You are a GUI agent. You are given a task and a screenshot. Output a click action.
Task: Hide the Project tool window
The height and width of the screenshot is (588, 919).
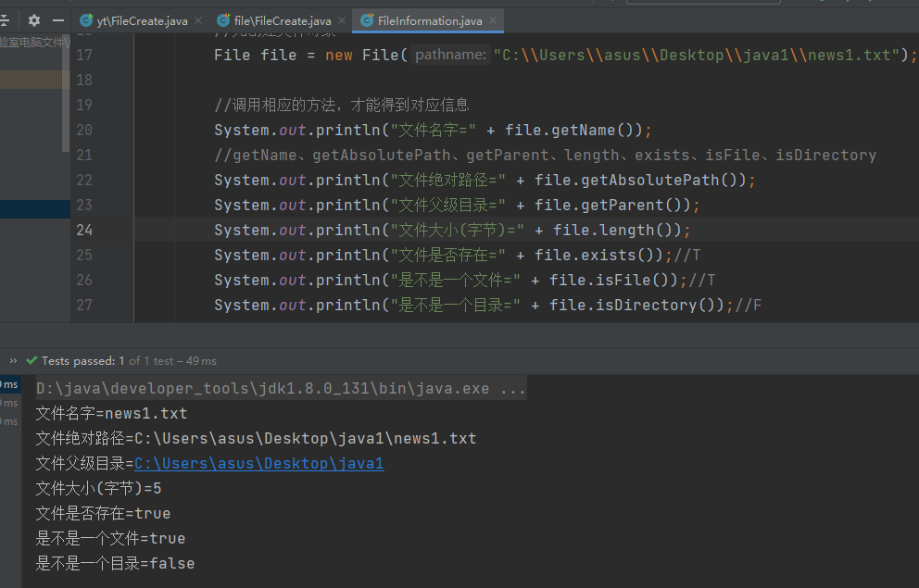(58, 19)
